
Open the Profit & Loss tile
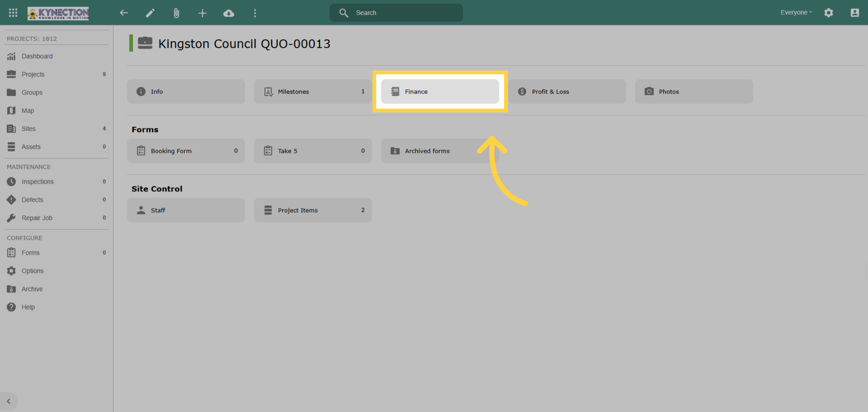pyautogui.click(x=567, y=92)
